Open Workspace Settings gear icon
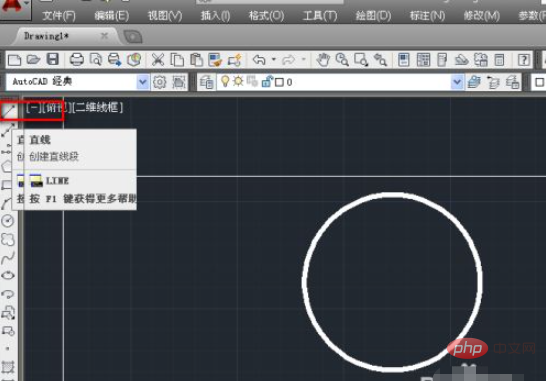 [x=159, y=82]
